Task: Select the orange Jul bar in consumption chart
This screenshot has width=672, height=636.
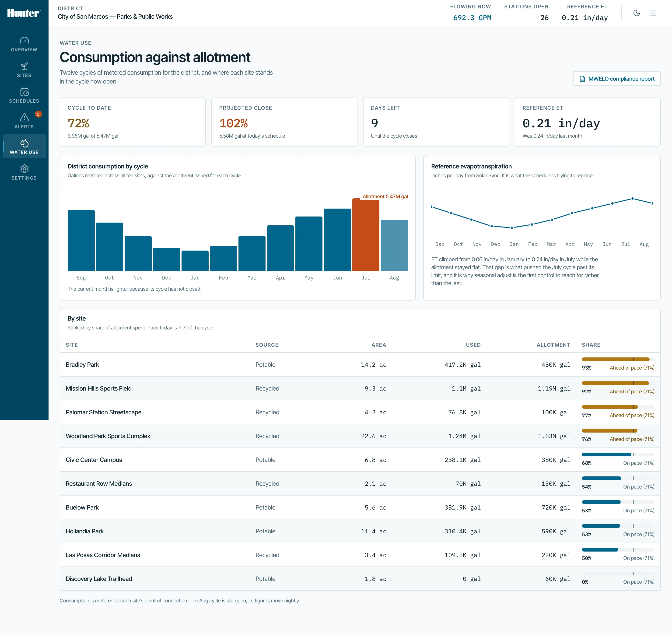Action: tap(365, 235)
